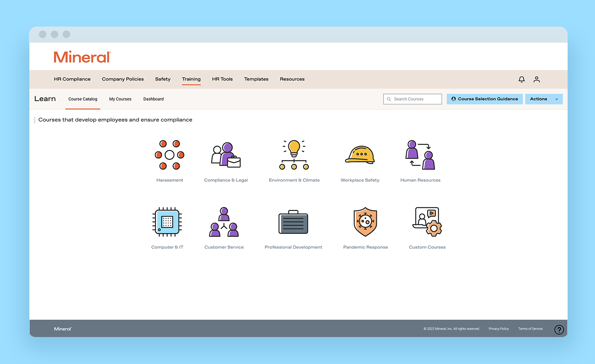Open the notifications bell icon
This screenshot has width=595, height=364.
pyautogui.click(x=522, y=79)
